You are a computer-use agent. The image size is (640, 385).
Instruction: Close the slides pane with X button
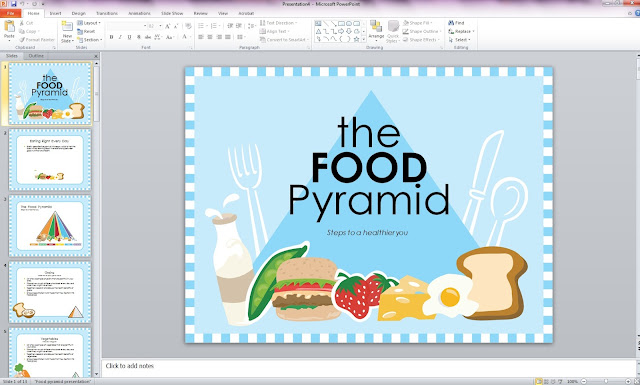(x=96, y=56)
